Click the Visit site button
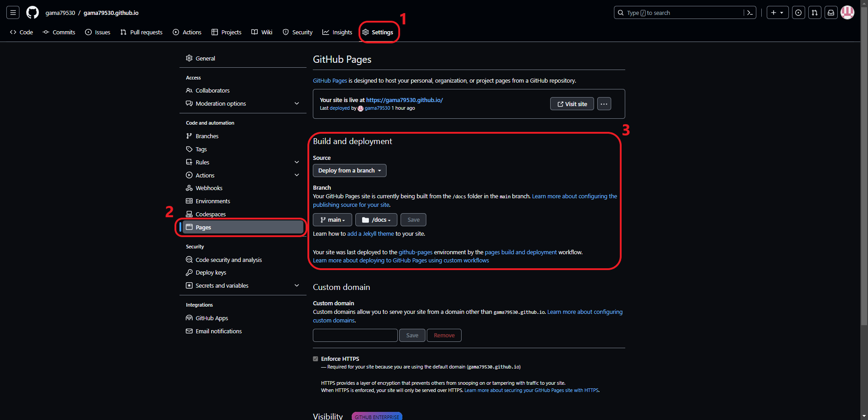868x420 pixels. click(571, 103)
